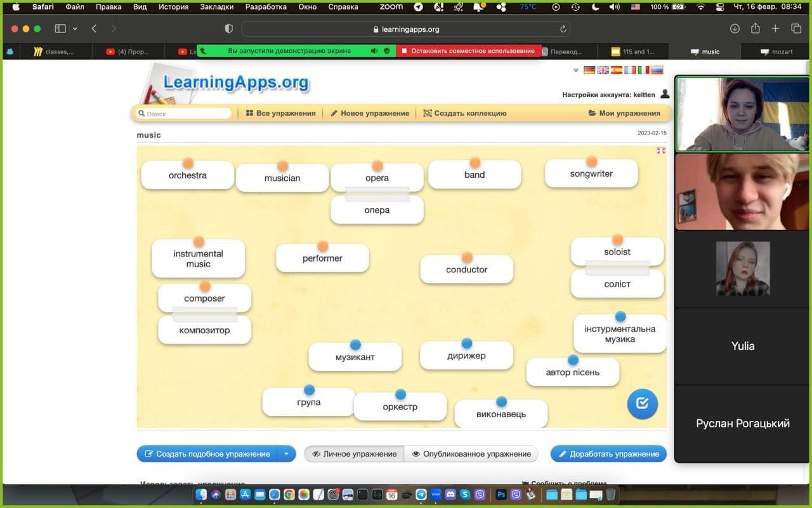Switch site language to Italian flag

tap(643, 70)
